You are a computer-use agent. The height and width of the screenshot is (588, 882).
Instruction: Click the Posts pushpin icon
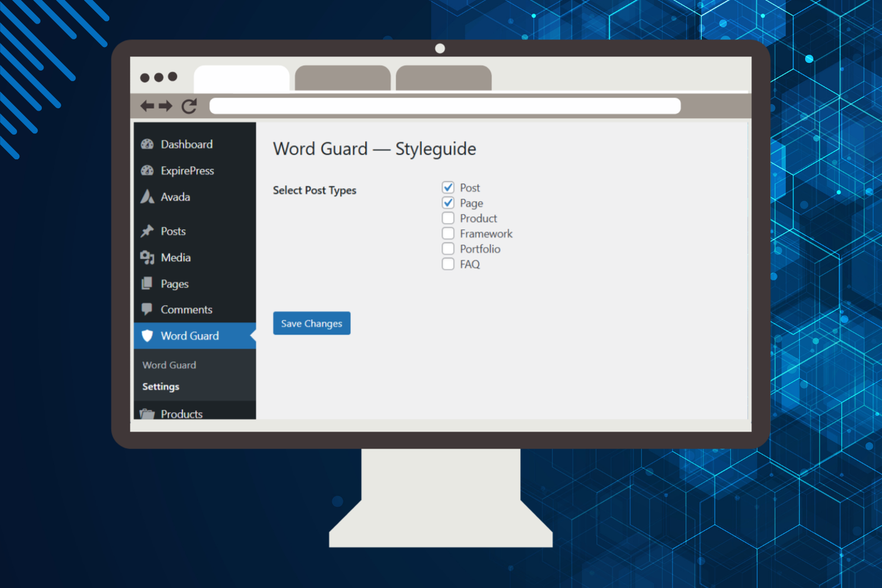tap(147, 231)
